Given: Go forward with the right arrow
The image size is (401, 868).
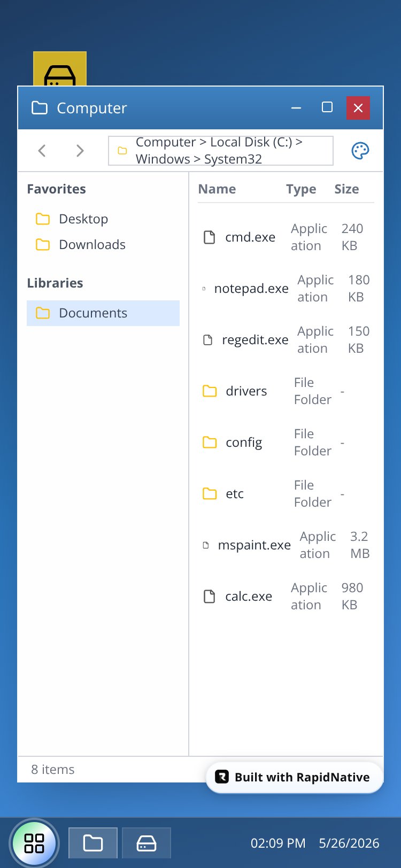Looking at the screenshot, I should (80, 151).
